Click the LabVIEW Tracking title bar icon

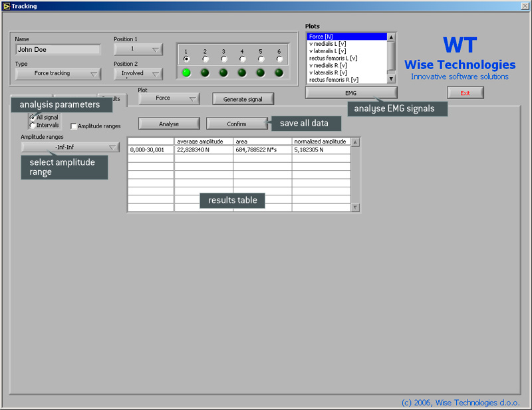(x=6, y=6)
